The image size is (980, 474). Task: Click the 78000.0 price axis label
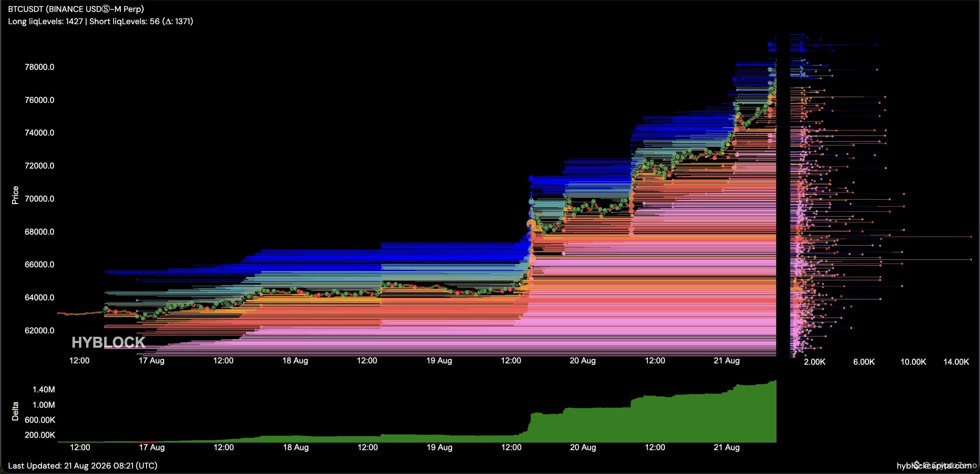39,67
